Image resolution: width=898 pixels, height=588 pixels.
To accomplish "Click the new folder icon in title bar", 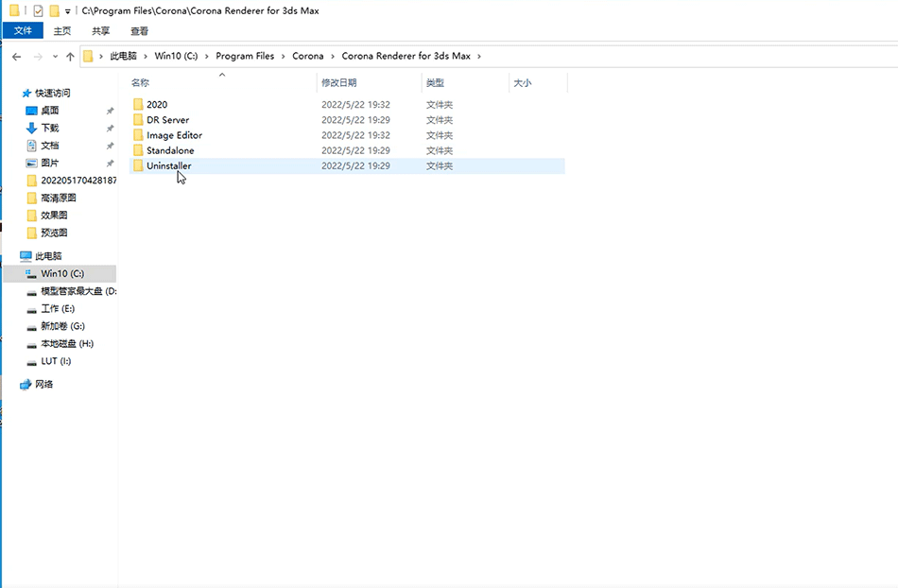I will coord(55,11).
